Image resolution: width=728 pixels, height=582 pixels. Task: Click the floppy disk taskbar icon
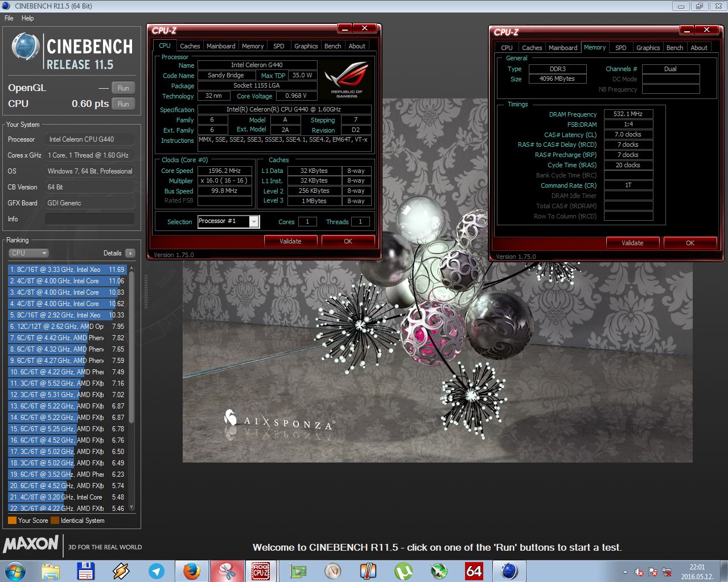click(x=85, y=571)
